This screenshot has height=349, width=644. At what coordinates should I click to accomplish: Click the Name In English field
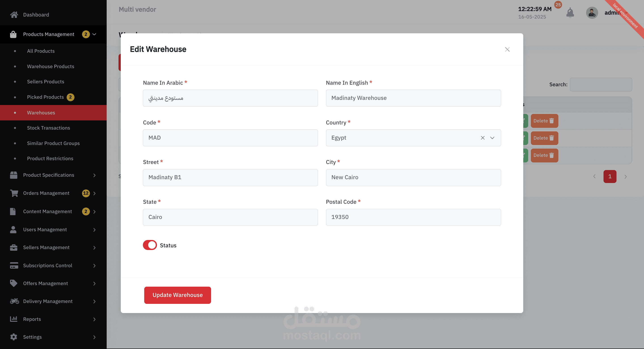pos(413,98)
